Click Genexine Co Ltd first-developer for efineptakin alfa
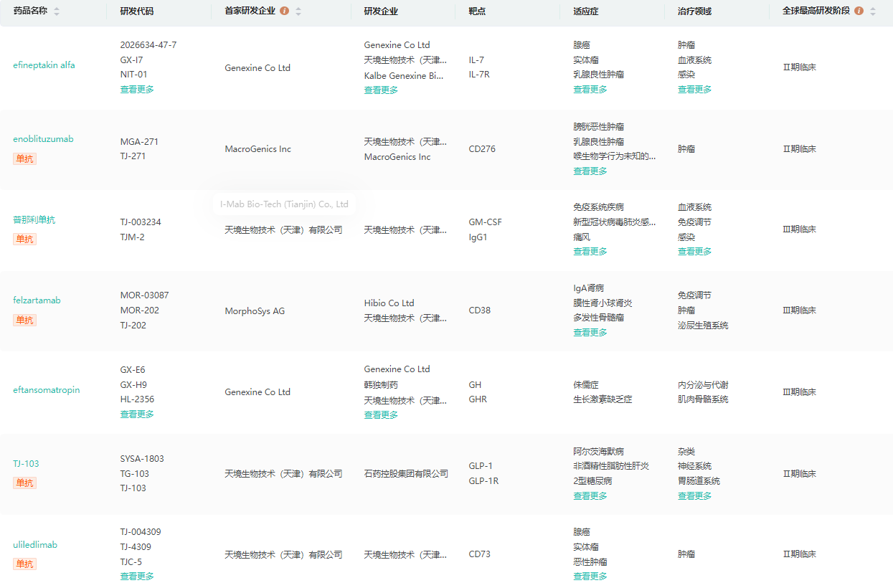893x588 pixels. pyautogui.click(x=257, y=68)
